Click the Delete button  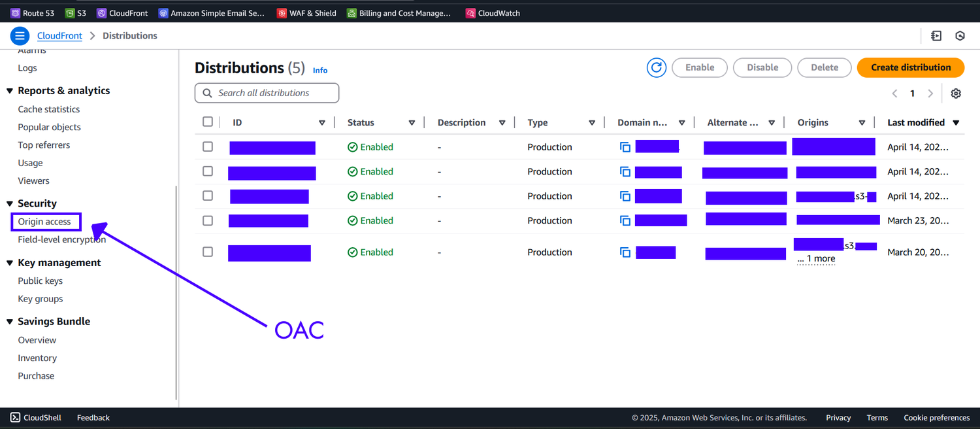coord(825,67)
